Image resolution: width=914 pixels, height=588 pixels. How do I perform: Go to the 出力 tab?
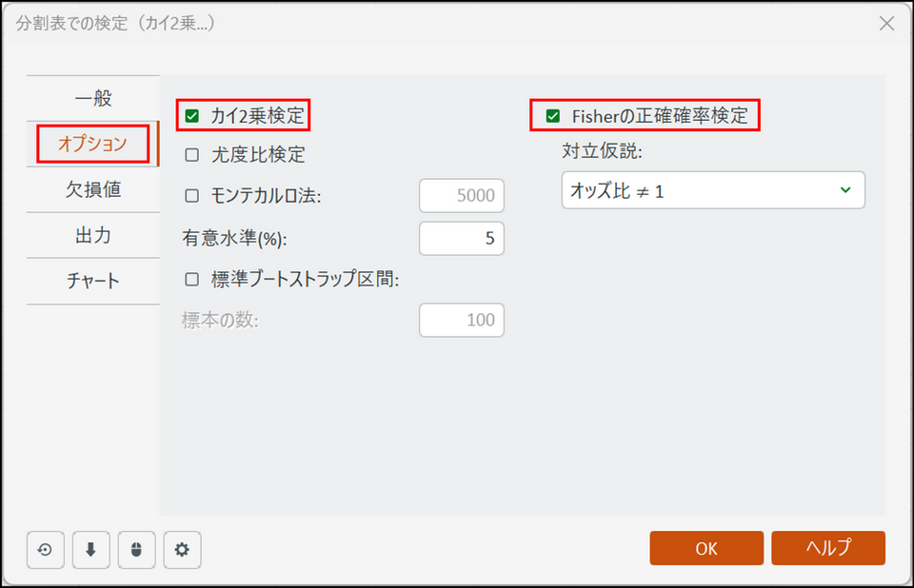(93, 235)
